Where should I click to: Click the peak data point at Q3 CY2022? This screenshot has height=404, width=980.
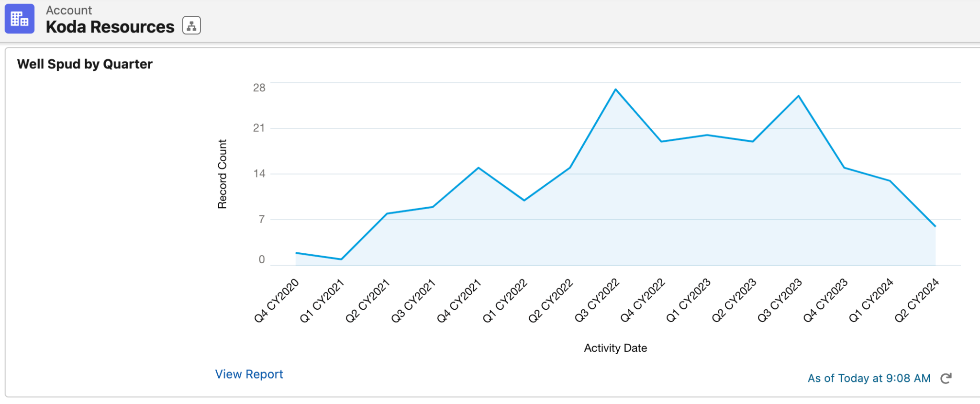point(616,90)
